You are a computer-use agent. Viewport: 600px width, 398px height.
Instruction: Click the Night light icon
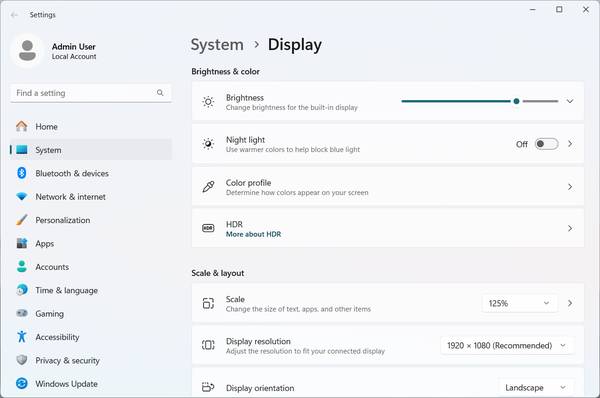(x=208, y=144)
